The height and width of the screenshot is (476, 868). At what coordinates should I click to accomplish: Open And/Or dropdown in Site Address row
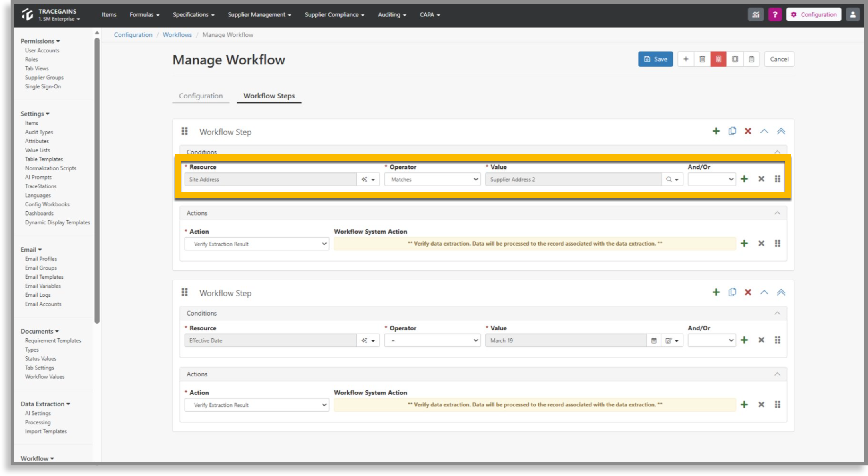[712, 180]
